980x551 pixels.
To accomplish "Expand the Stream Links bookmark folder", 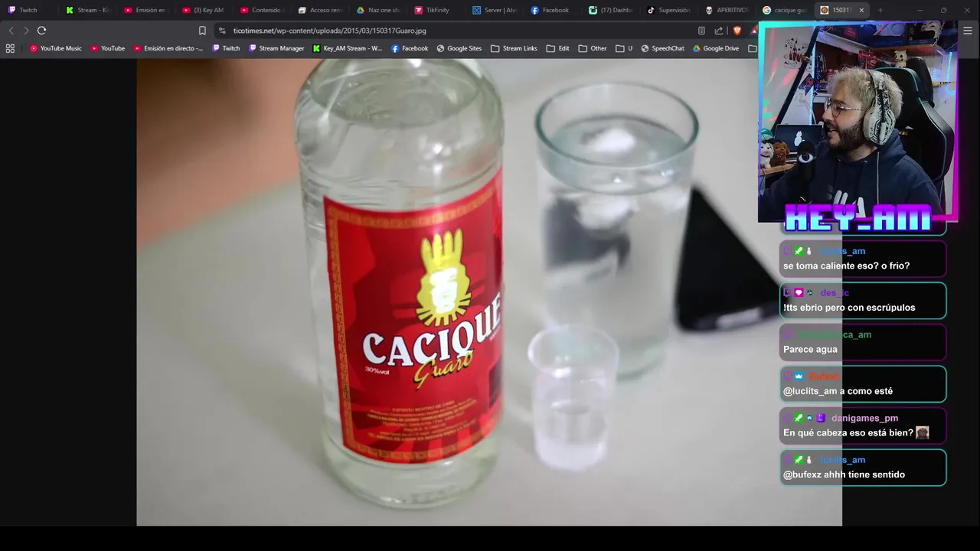I will [514, 48].
